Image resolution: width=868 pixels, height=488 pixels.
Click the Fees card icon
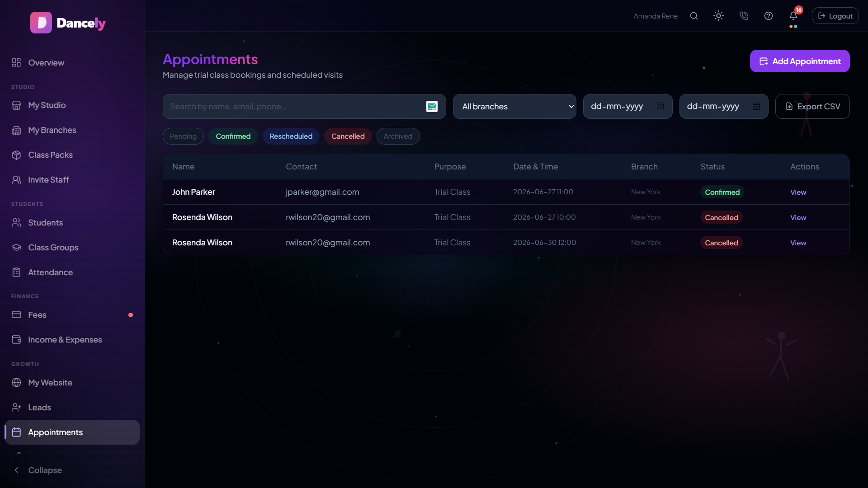click(x=17, y=314)
